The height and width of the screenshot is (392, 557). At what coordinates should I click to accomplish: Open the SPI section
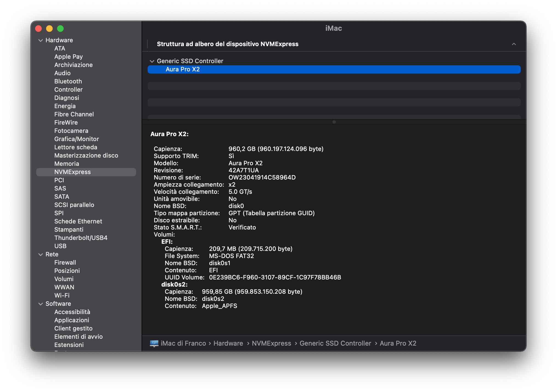click(x=59, y=213)
